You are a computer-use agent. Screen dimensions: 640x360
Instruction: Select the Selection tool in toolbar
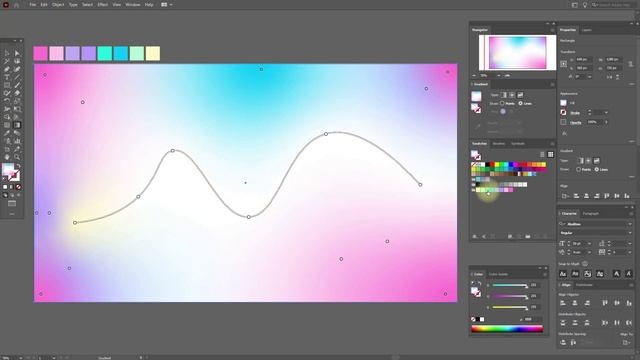(x=7, y=53)
